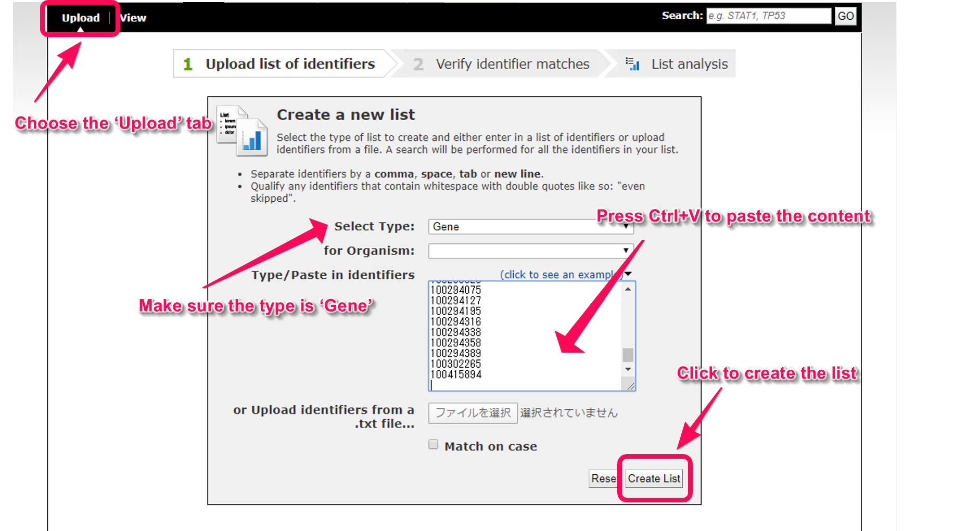Image resolution: width=980 pixels, height=531 pixels.
Task: Enable the Match on case checkbox
Action: click(x=434, y=444)
